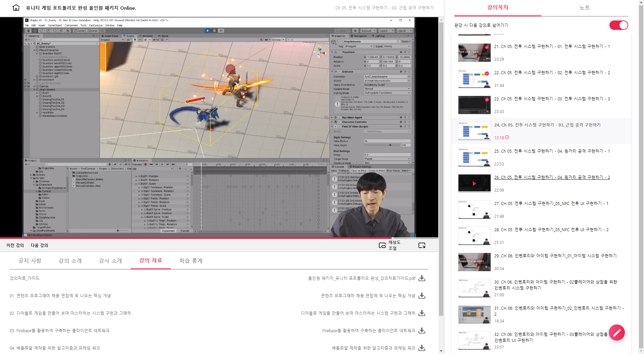644x354 pixels.
Task: Click Unity Play button
Action: (208, 31)
